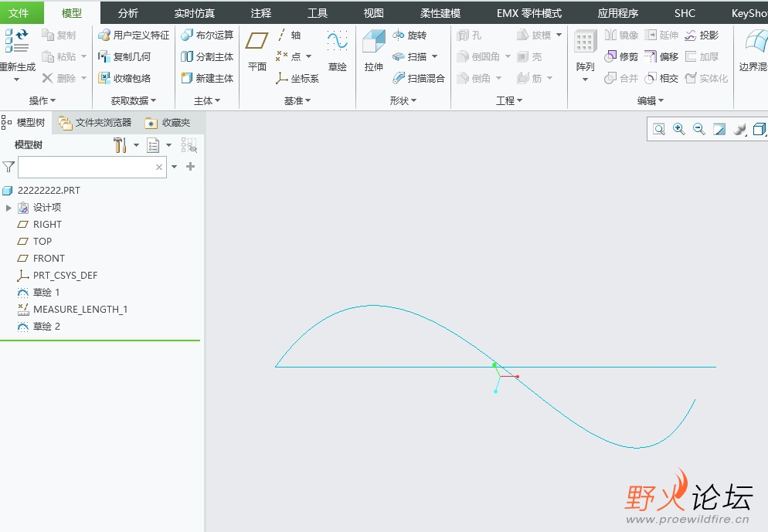The image size is (768, 532).
Task: Open model tree settings tool icon
Action: 120,145
